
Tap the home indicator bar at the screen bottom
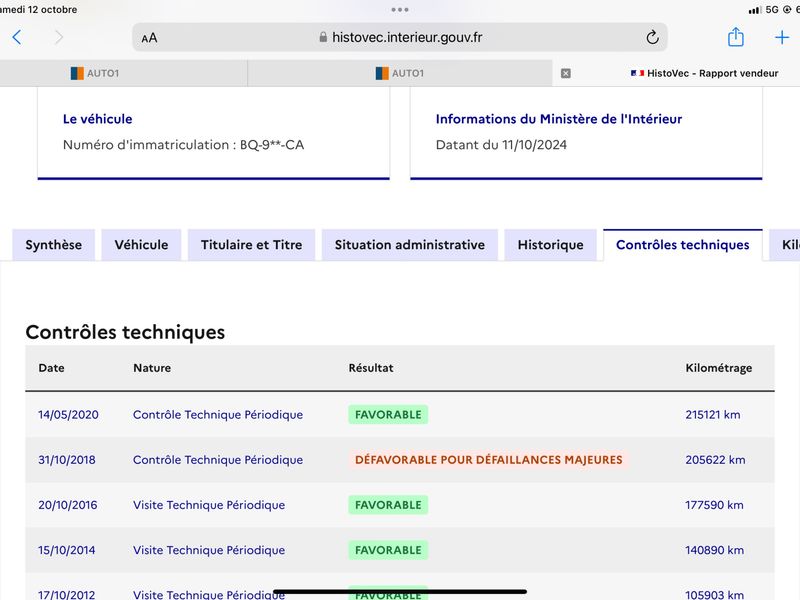[400, 592]
